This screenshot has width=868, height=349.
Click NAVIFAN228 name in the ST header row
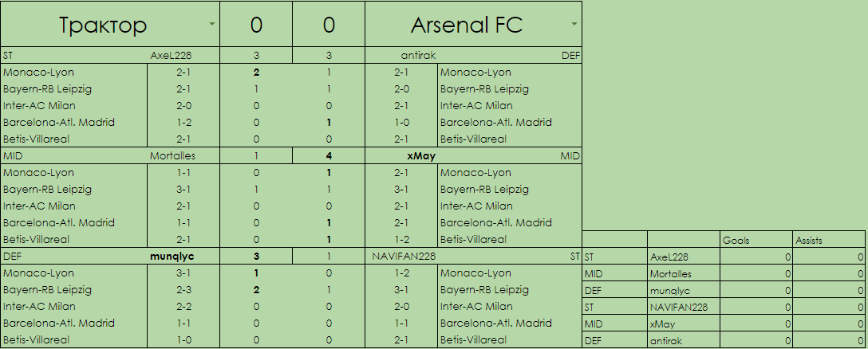(x=404, y=257)
